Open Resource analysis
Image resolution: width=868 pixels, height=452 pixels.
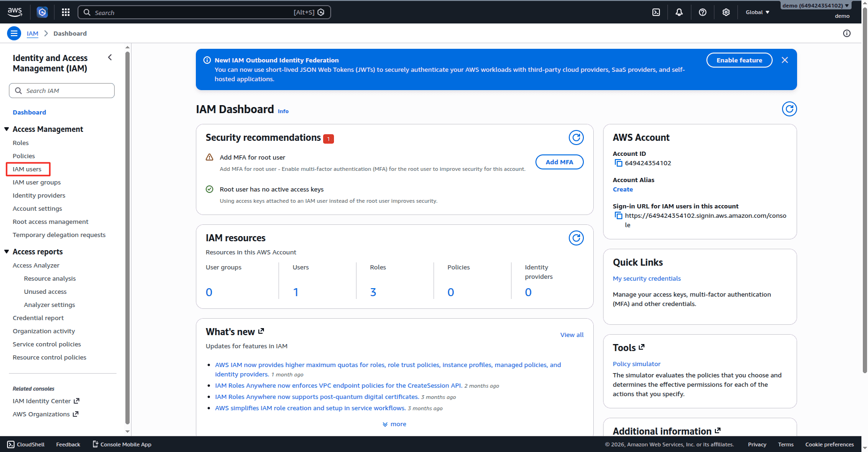(x=50, y=278)
